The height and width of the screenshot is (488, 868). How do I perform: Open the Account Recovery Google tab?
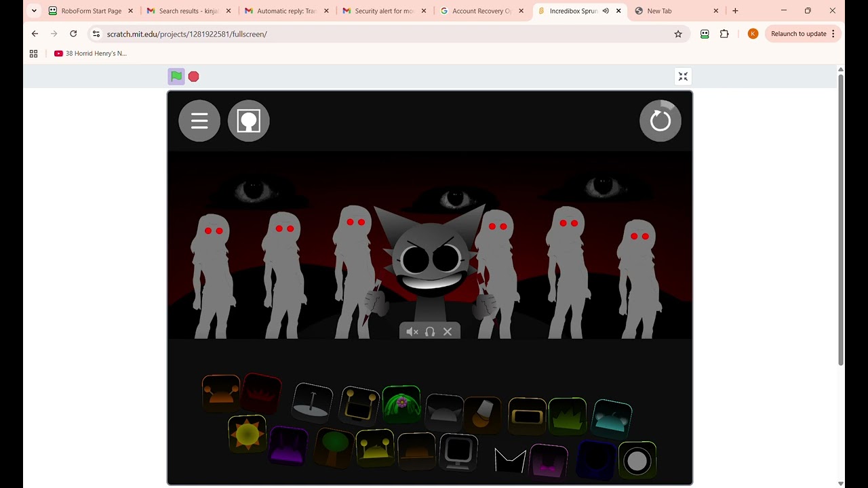tap(482, 11)
